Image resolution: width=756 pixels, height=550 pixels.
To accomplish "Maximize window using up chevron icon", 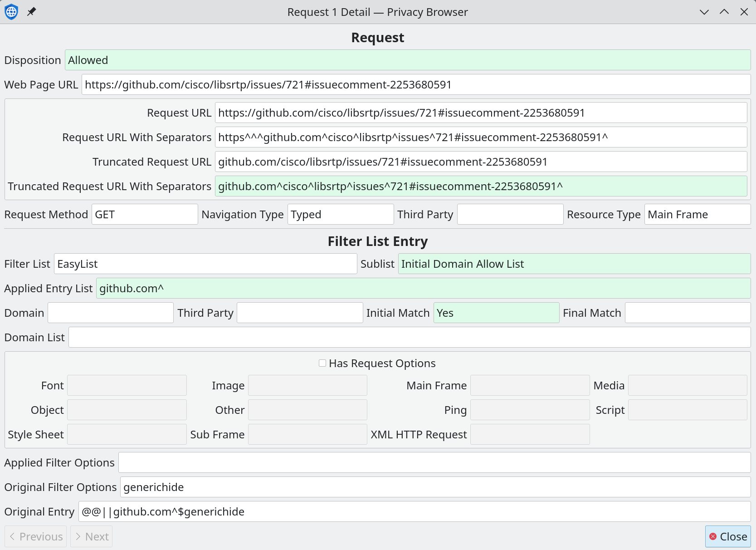I will point(724,12).
